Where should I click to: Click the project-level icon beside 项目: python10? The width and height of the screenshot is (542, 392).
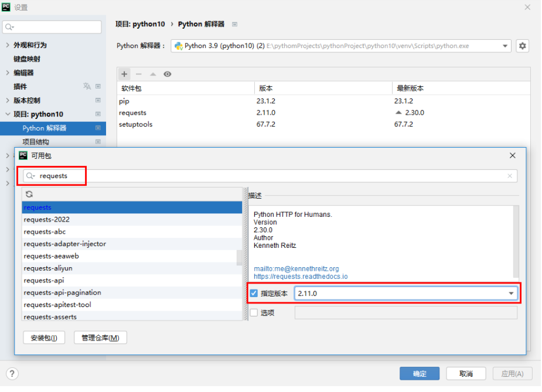click(x=98, y=114)
